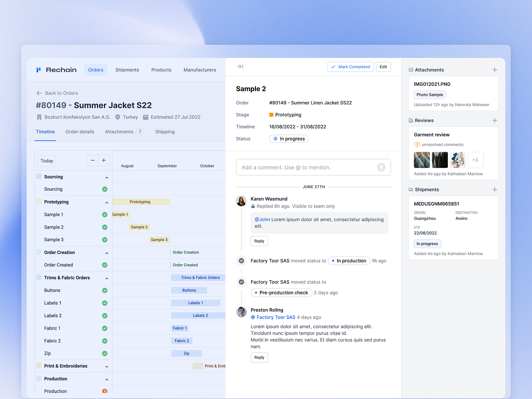Viewport: 532px width, 399px height.
Task: Toggle the orange status indicator on Production
Action: [x=104, y=391]
